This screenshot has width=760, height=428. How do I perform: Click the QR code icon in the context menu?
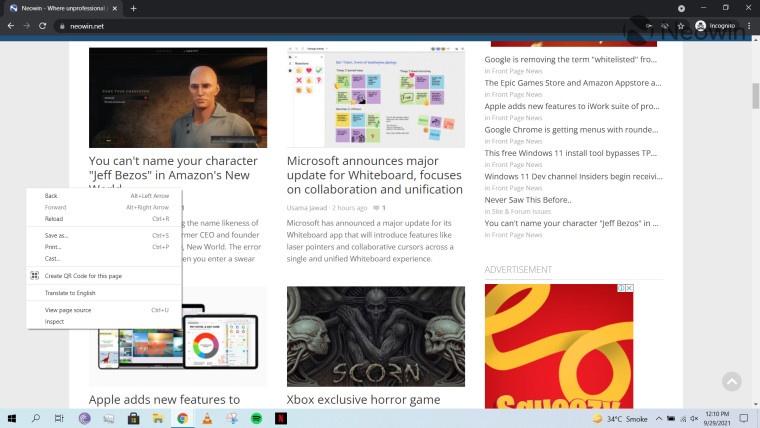(x=34, y=276)
